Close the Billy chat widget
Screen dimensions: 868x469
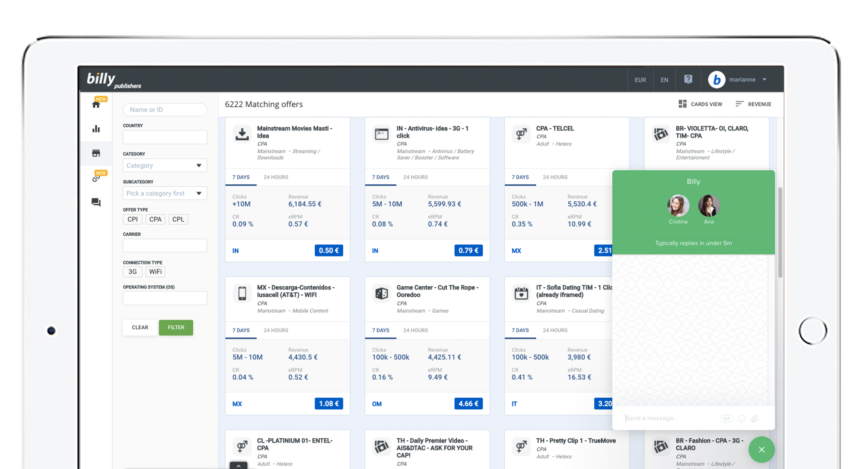[762, 449]
